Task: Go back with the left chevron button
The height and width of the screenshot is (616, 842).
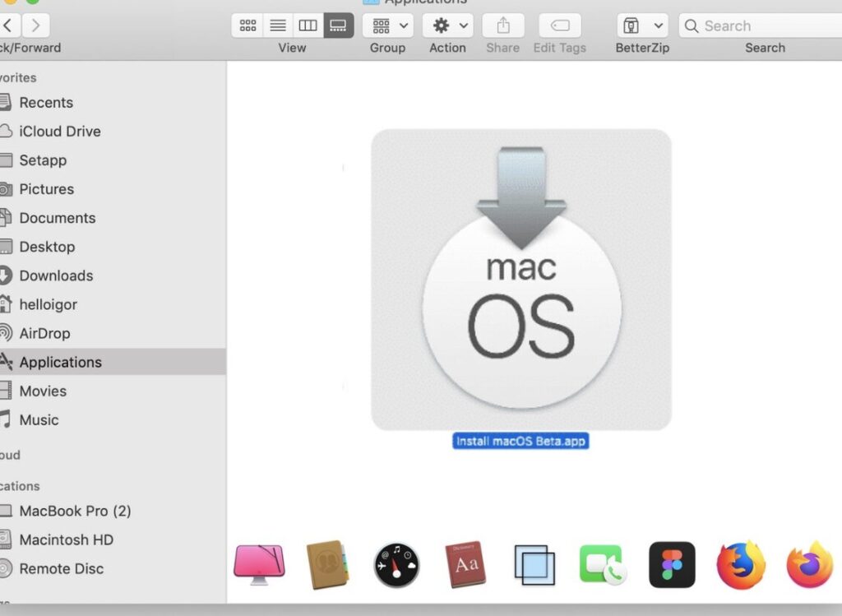Action: [8, 25]
